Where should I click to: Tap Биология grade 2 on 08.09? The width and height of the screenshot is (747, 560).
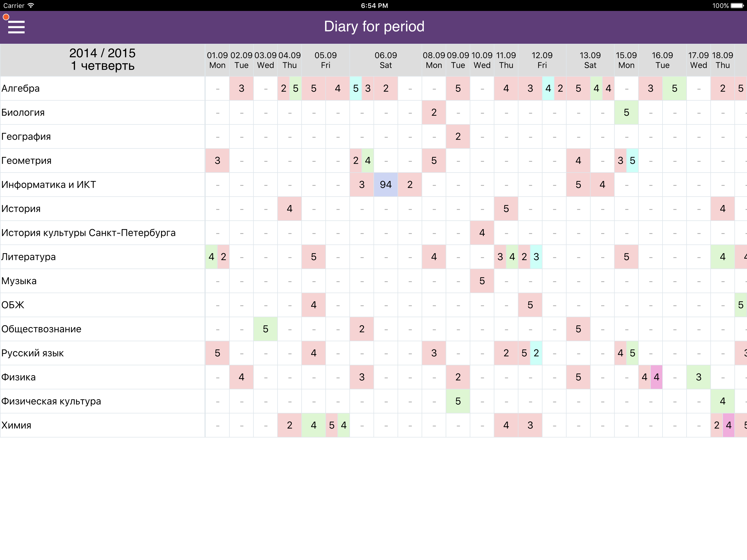pyautogui.click(x=434, y=112)
